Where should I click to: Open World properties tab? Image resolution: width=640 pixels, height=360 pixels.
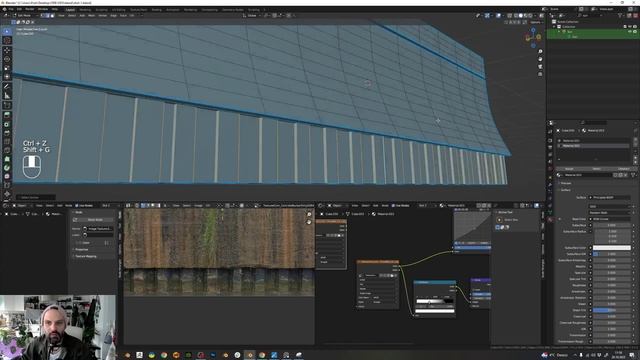click(x=550, y=168)
